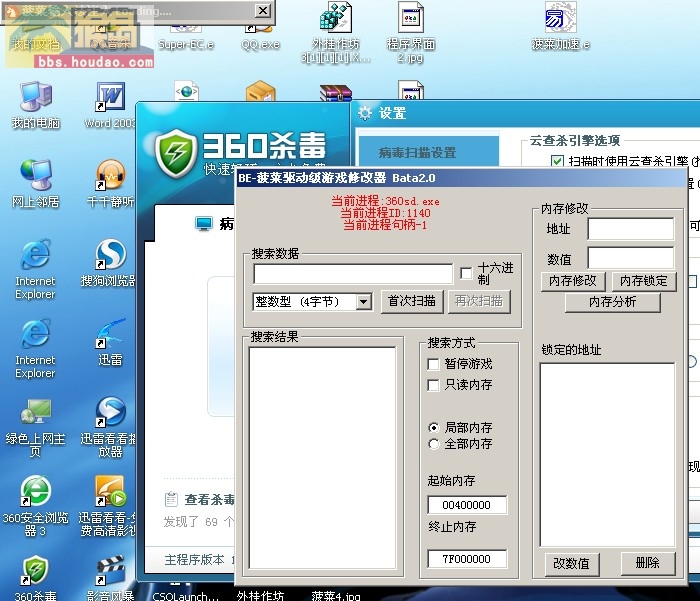Viewport: 700px width, 601px height.
Task: Launch 菠菜加速.e desktop icon
Action: coord(561,26)
